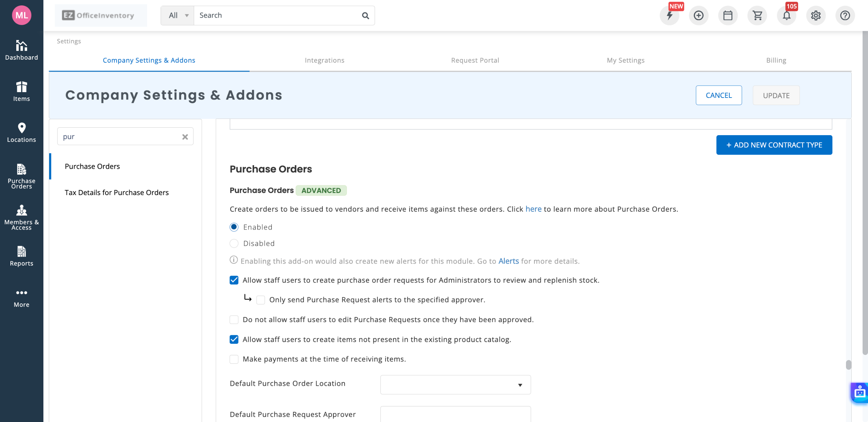Clear the 'pur' settings filter text
Viewport: 868px width, 422px height.
(x=185, y=137)
